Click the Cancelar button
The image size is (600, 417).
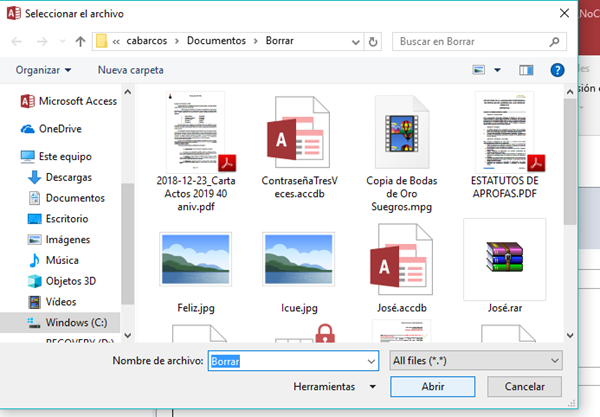pos(524,387)
